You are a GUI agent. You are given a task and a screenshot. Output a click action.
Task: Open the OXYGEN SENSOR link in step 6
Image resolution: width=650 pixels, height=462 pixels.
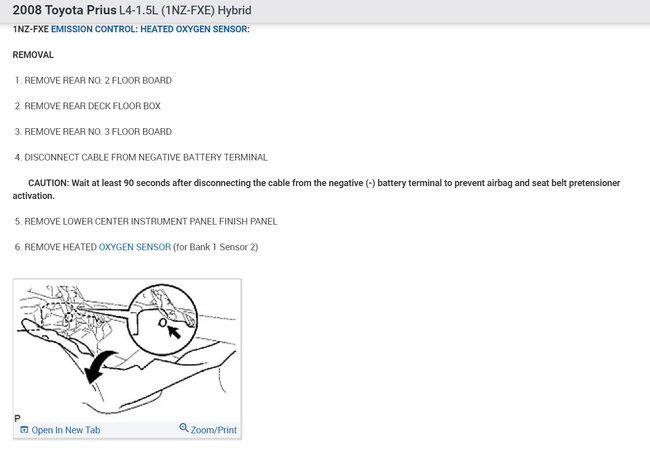(135, 247)
